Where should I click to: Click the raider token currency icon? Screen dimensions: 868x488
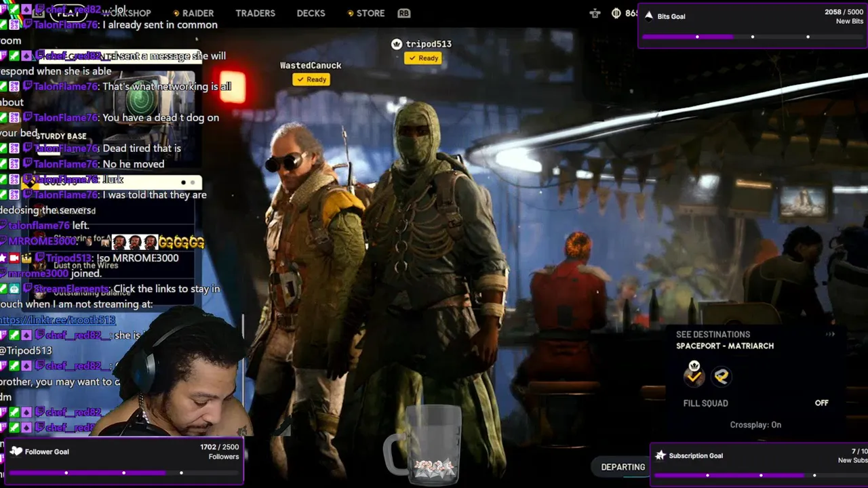click(x=595, y=13)
